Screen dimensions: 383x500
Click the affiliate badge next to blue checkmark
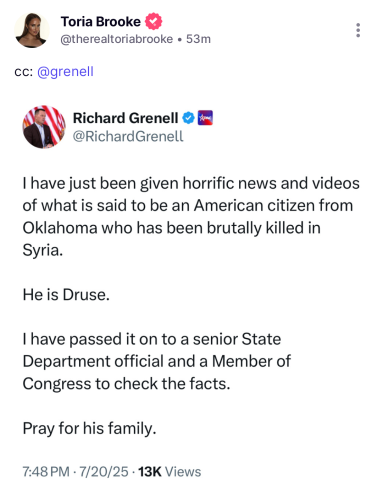tap(205, 118)
